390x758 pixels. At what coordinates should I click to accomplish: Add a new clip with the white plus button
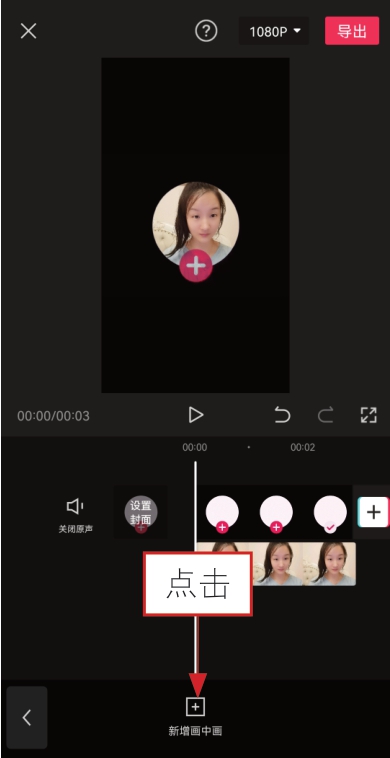(x=373, y=512)
